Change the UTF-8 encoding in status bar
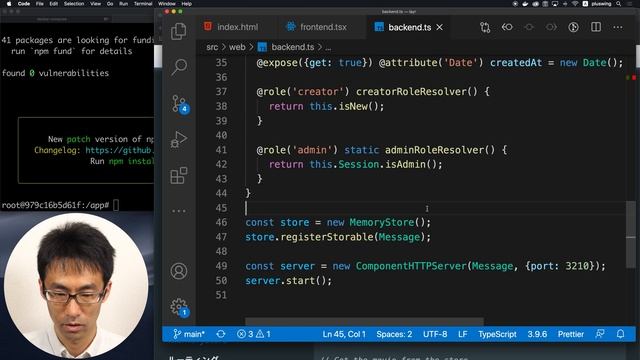 [x=435, y=334]
